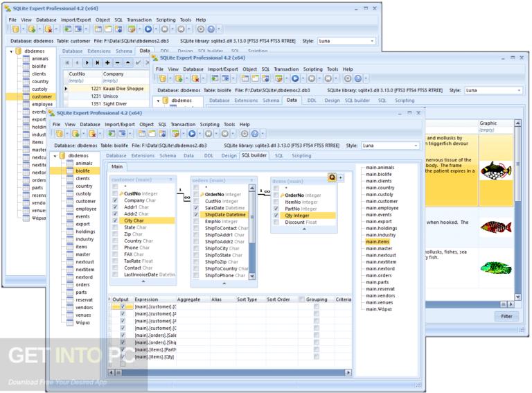Click insert record plus icon in back window
532x393 pixels.
point(107,62)
